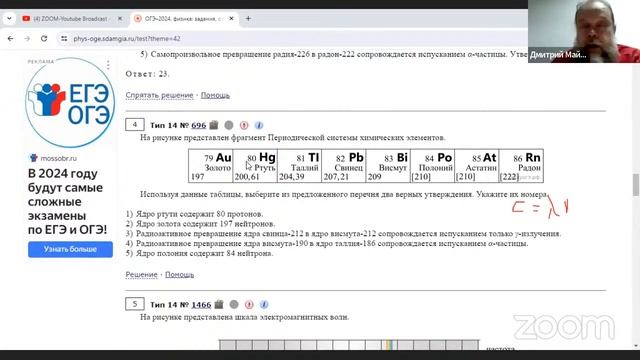Viewport: 640px width, 360px height.
Task: Click statement 1 about ртуть 80 протонов
Action: (x=195, y=214)
